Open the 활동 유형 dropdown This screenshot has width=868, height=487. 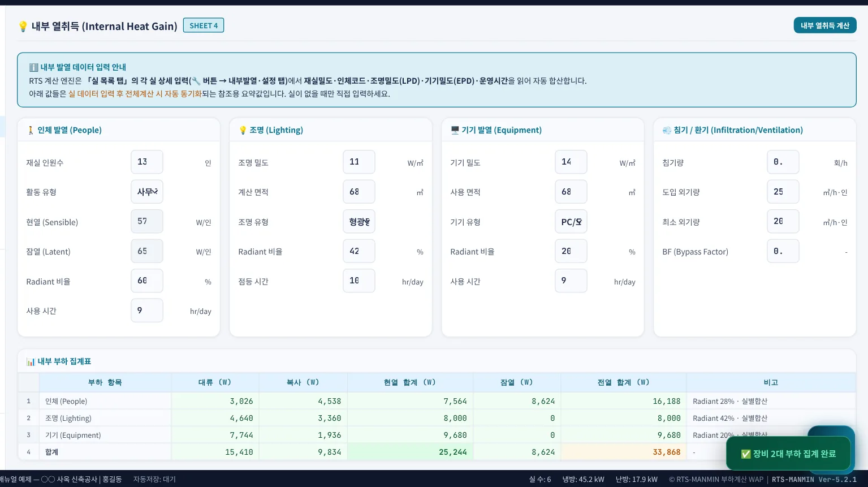click(x=147, y=192)
